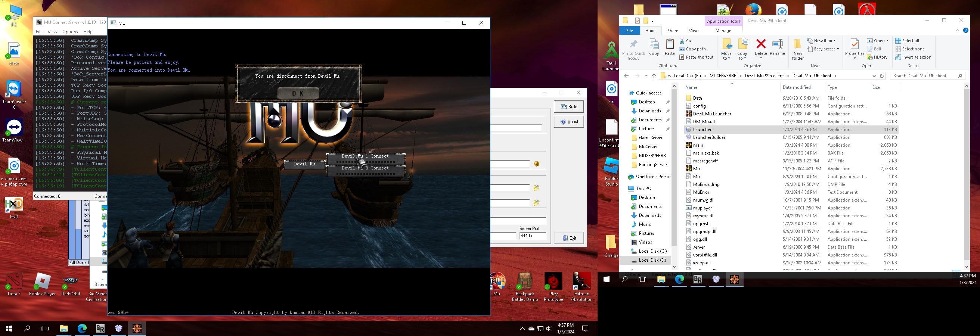Screen dimensions: 980x336
Task: Open RankingServer in the navigation pane
Action: (652, 165)
